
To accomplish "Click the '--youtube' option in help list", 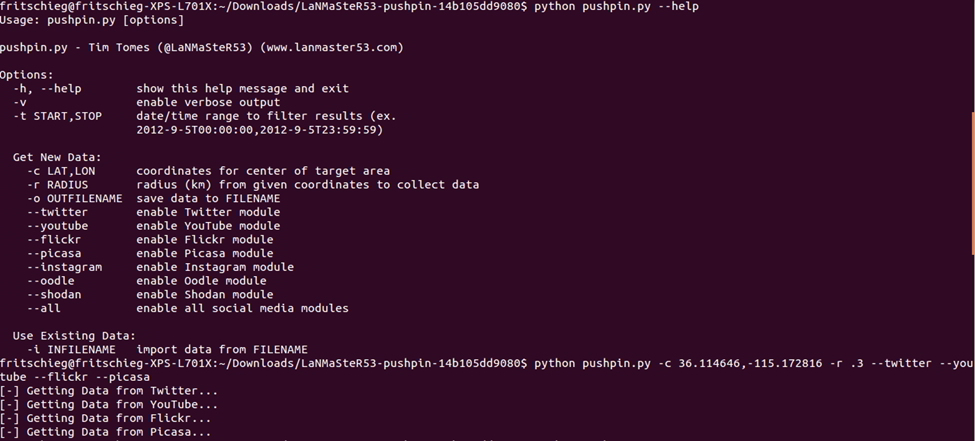I will [57, 226].
